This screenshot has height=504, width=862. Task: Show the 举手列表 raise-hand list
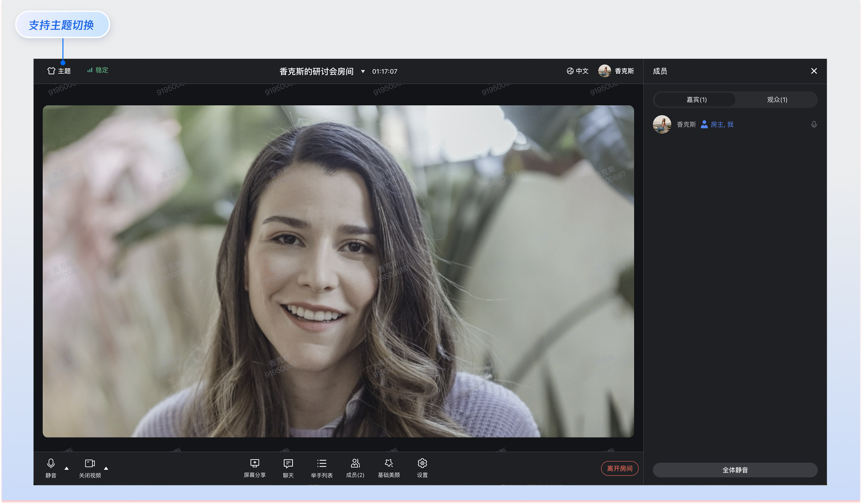[x=321, y=467]
